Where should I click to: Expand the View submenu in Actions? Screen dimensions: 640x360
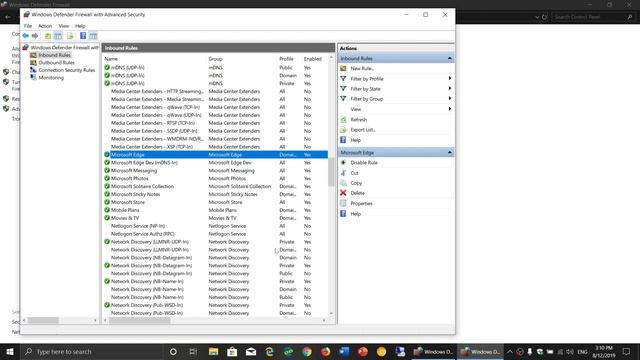pyautogui.click(x=450, y=109)
